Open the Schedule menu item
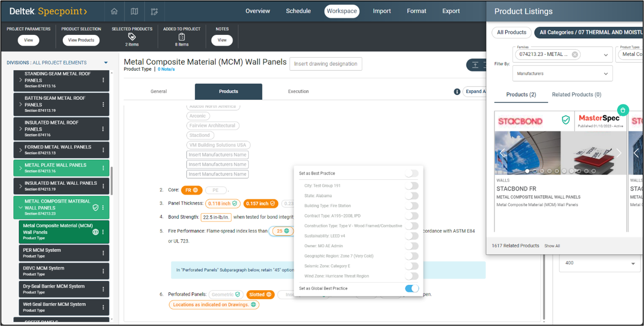Screen dimensions: 644x326 pos(298,11)
